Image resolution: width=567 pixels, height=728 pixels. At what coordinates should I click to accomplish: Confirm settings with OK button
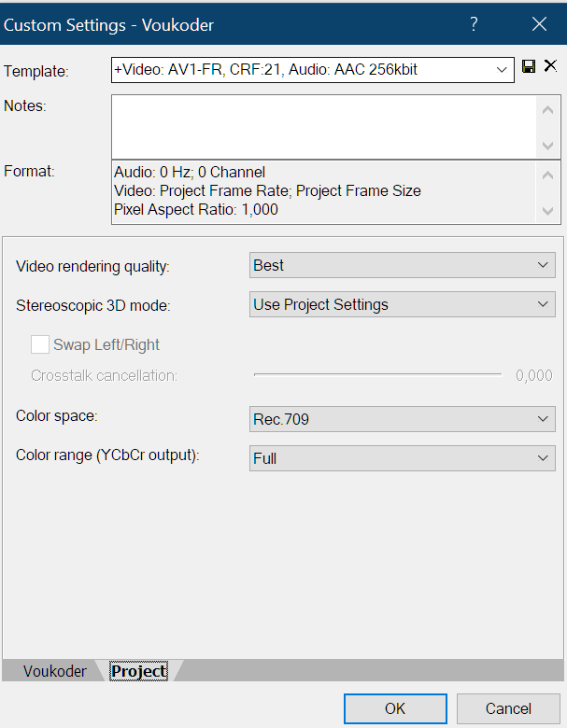point(395,708)
